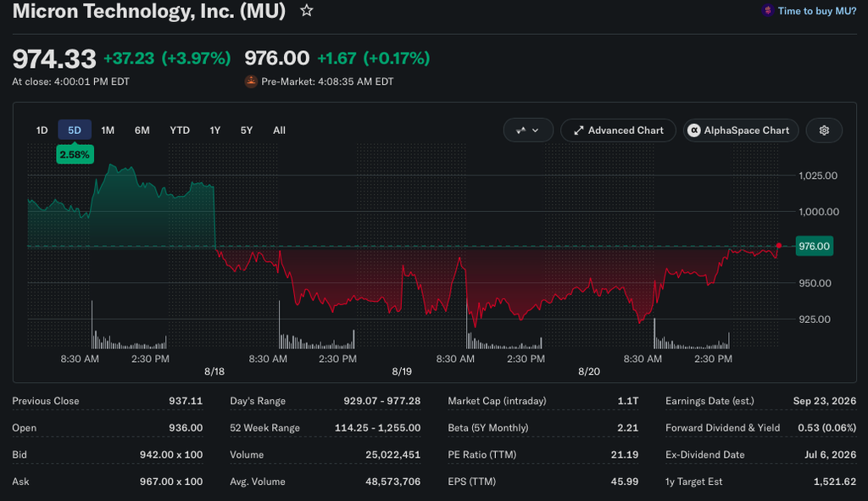Click the EPS (TTM) value 45.99
Screen dimensions: 868x501
(625, 482)
